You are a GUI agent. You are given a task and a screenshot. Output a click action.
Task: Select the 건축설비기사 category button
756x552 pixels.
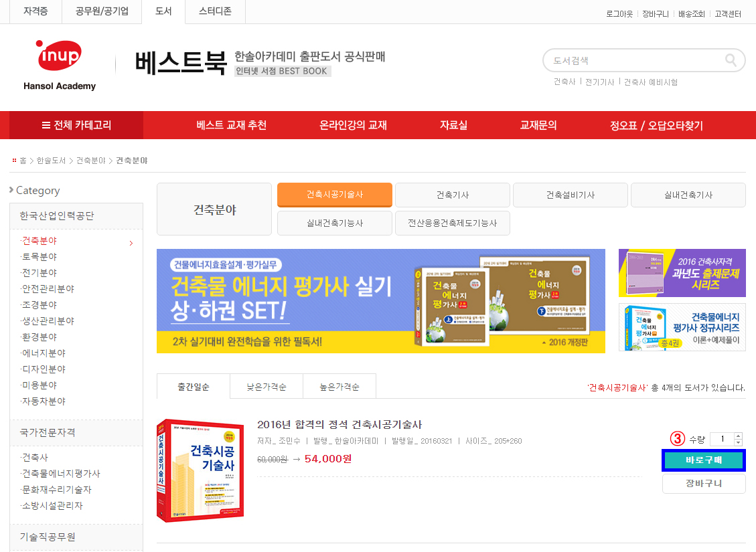[x=571, y=195]
